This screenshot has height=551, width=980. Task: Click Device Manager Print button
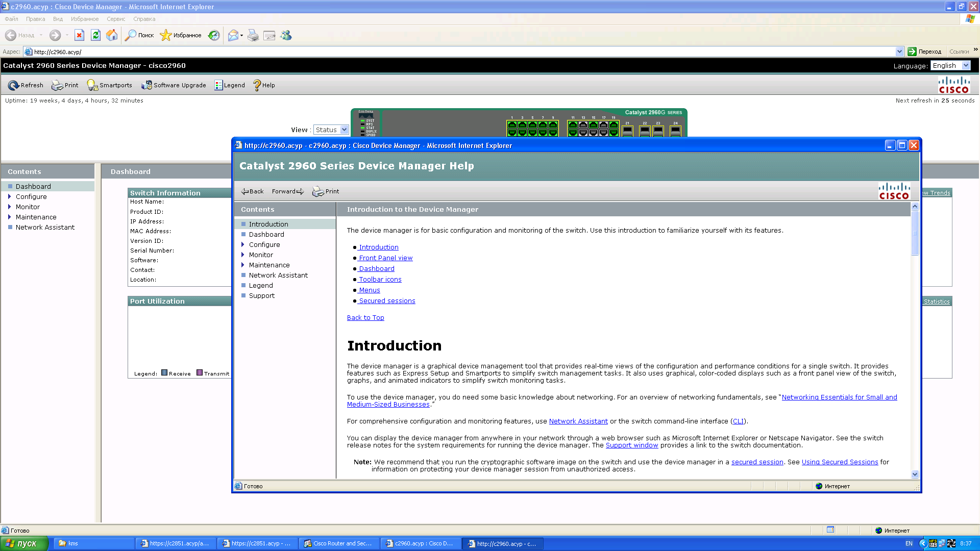(65, 85)
